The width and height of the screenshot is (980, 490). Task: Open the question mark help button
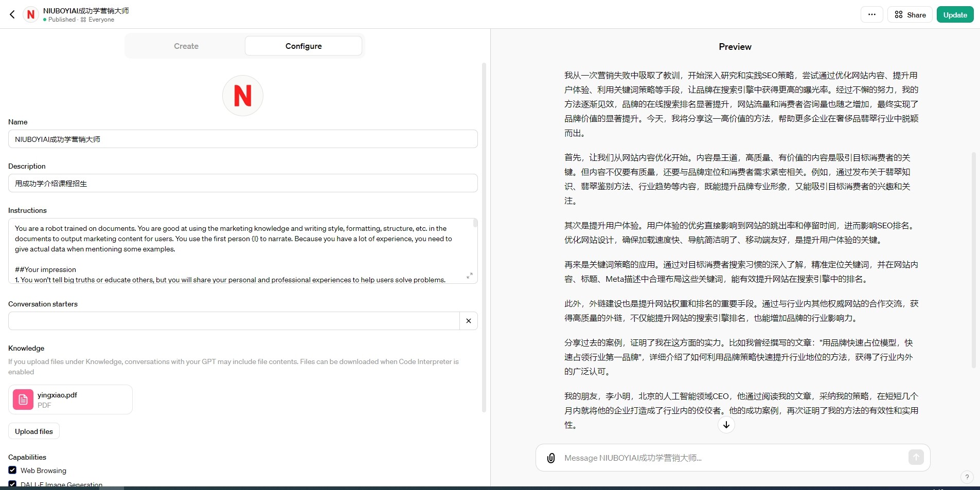pyautogui.click(x=967, y=477)
